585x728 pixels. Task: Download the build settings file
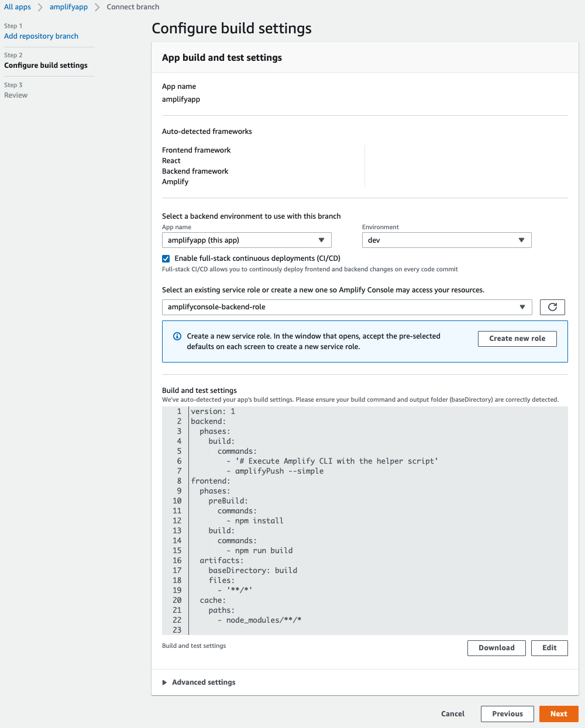tap(497, 648)
